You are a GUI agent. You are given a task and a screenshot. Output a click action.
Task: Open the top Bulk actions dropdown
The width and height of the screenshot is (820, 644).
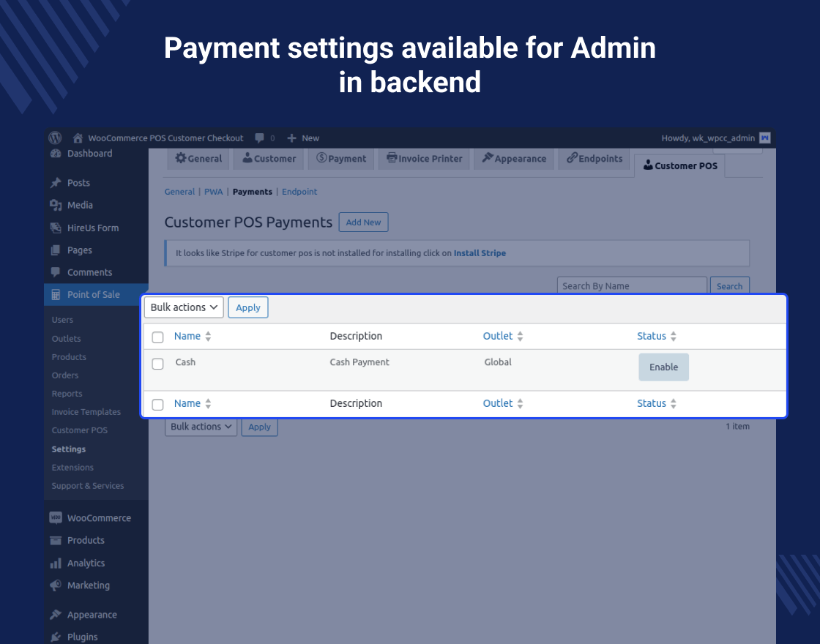coord(183,307)
